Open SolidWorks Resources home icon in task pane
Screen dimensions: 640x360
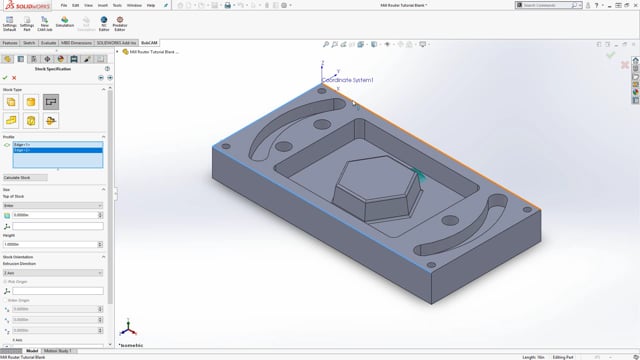(636, 60)
